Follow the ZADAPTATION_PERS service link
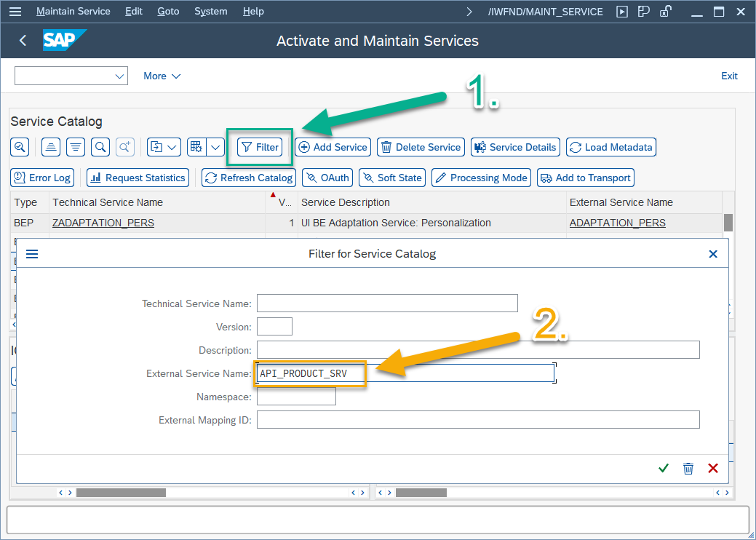756x540 pixels. pos(103,223)
